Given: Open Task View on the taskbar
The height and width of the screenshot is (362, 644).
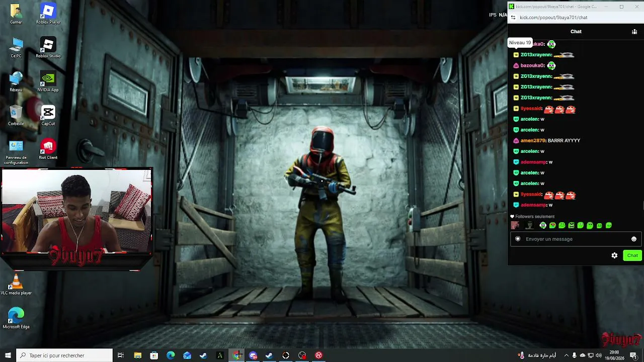Looking at the screenshot, I should [x=121, y=355].
